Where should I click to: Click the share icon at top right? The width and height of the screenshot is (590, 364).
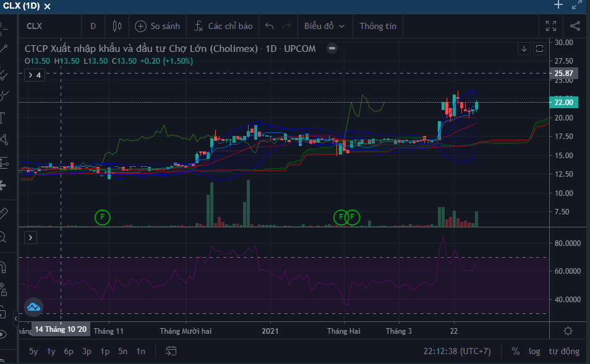[575, 26]
